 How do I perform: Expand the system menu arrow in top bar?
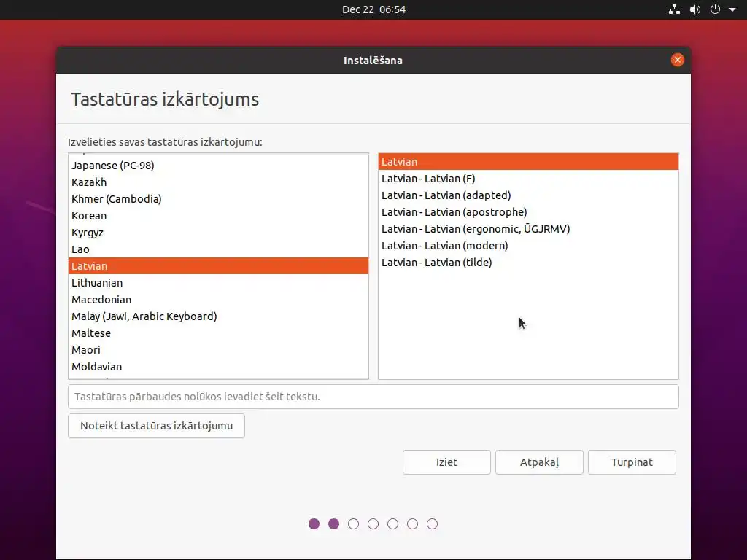(x=732, y=9)
